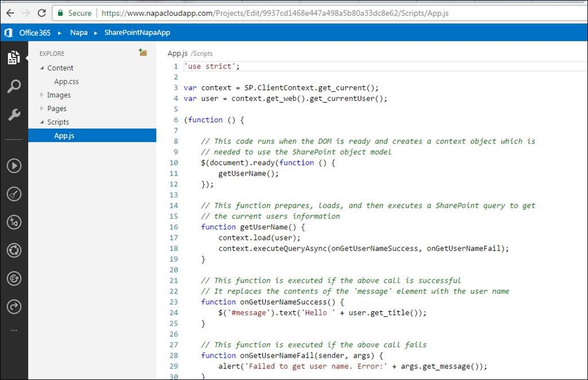Click function onGetUserNameFail on line 28
This screenshot has width=588, height=380.
click(x=292, y=356)
